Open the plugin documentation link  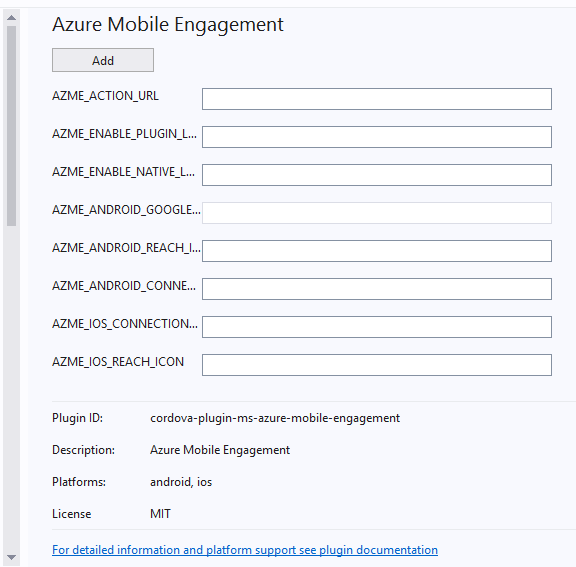tap(245, 550)
